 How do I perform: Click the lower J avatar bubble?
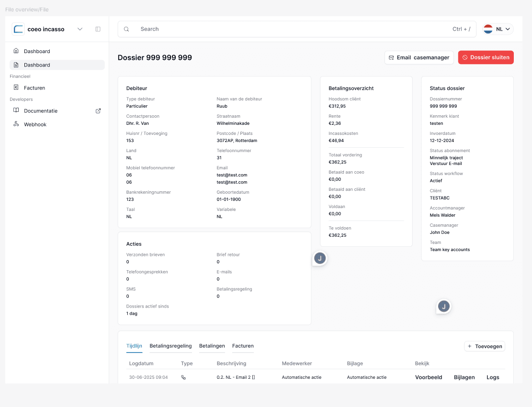click(x=443, y=307)
